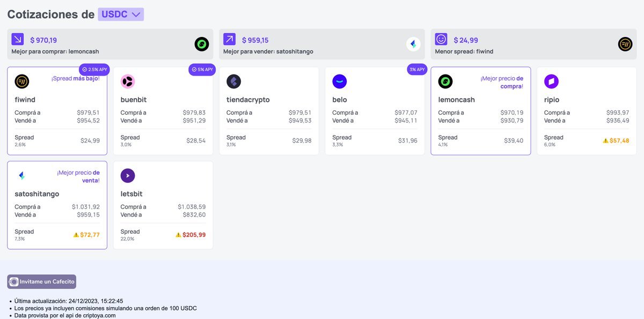Click the '¡Spread más bajo!' tag
644x319 pixels.
76,78
